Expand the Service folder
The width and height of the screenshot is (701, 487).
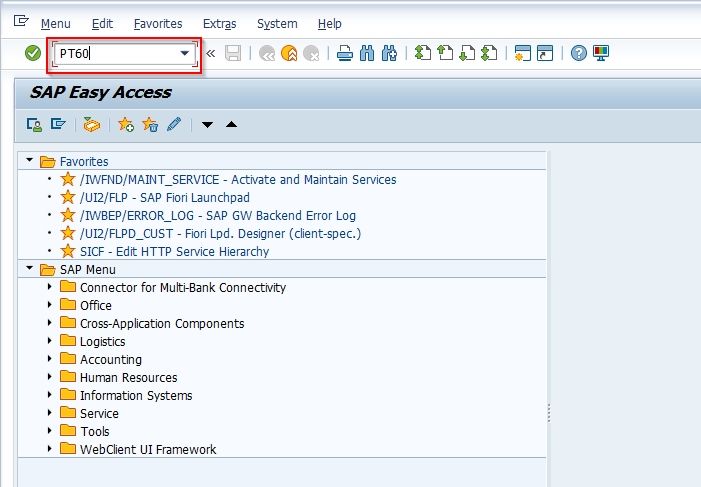50,412
